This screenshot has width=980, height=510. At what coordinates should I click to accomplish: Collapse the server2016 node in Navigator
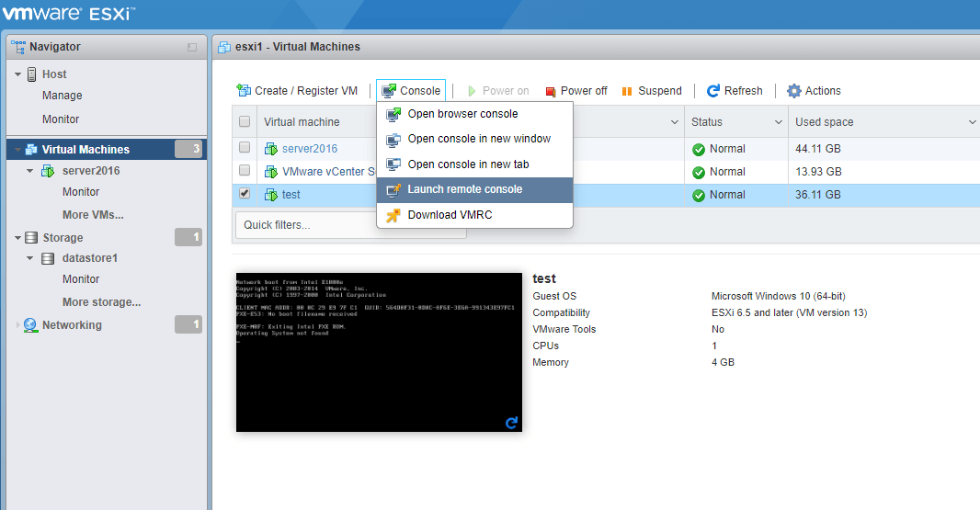pyautogui.click(x=30, y=171)
